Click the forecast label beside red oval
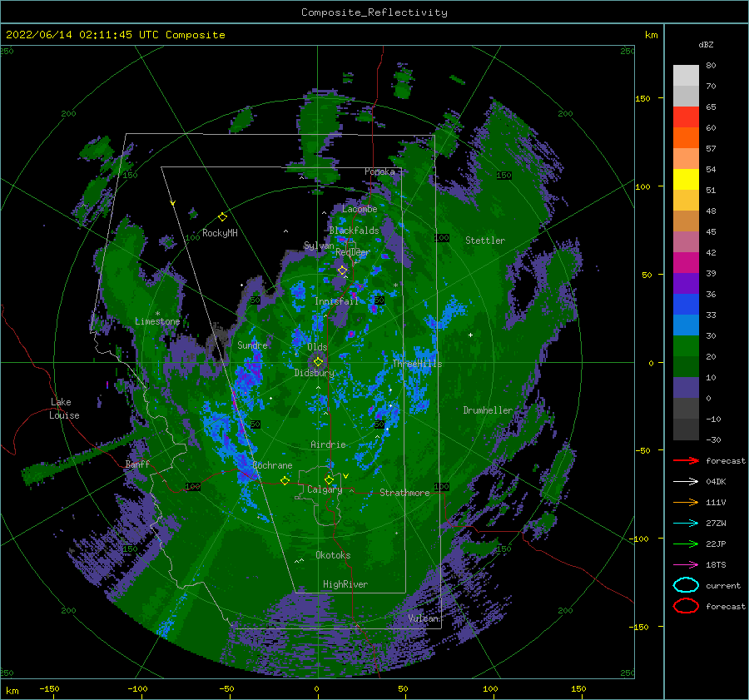The image size is (749, 700). click(726, 606)
